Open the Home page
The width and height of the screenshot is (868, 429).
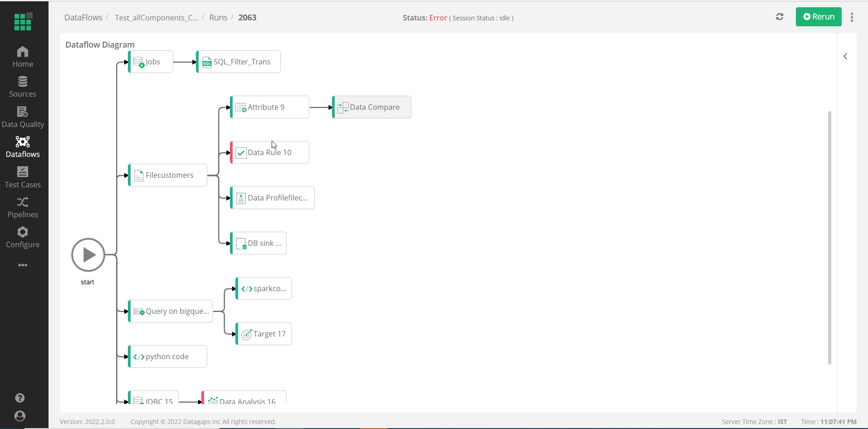23,56
